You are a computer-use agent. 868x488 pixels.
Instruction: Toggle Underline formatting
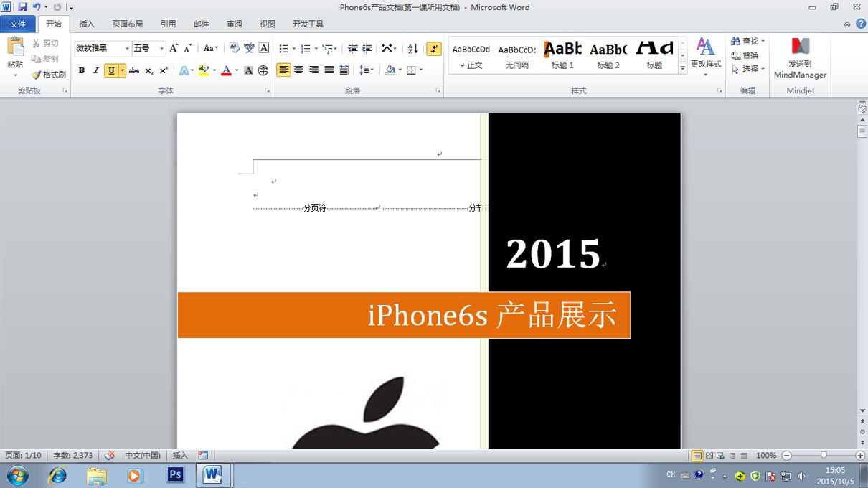point(110,70)
